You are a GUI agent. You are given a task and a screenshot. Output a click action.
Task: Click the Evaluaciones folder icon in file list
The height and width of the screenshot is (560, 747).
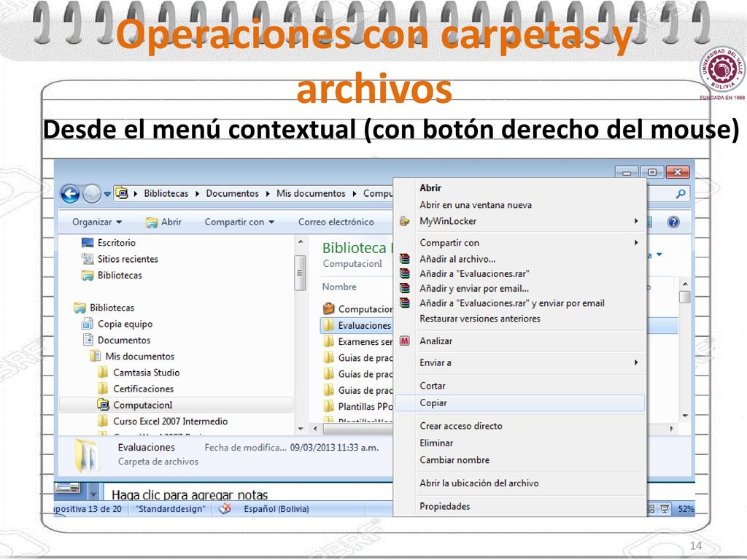coord(329,325)
